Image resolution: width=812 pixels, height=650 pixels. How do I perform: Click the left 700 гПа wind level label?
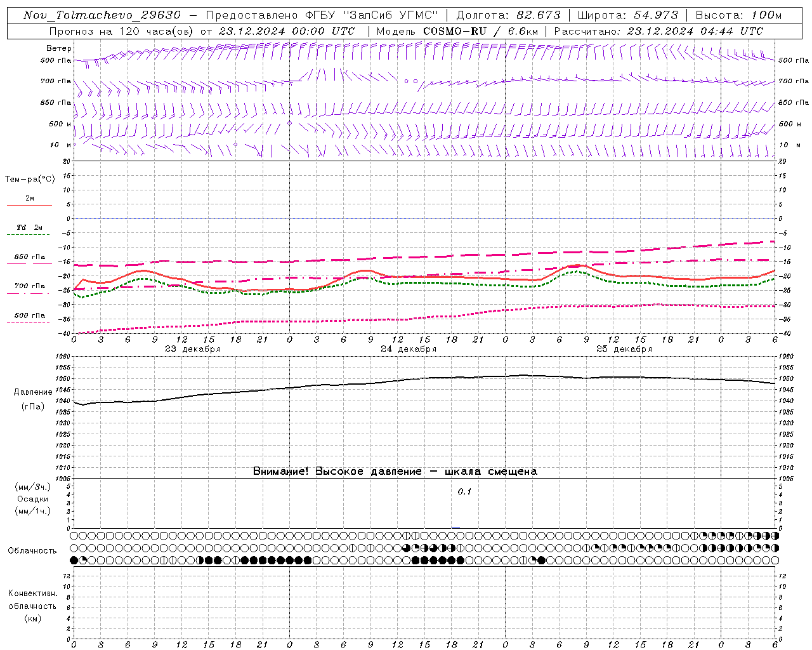coord(56,81)
